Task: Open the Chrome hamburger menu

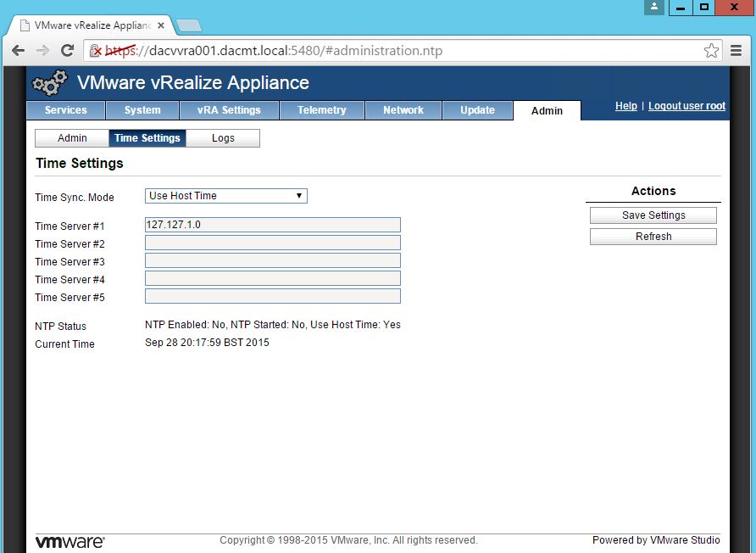Action: coord(736,50)
